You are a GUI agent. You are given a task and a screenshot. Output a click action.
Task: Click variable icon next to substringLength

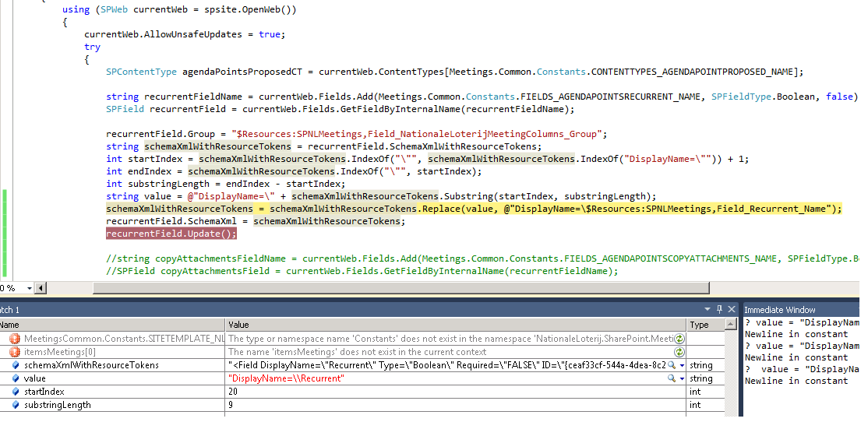(16, 405)
